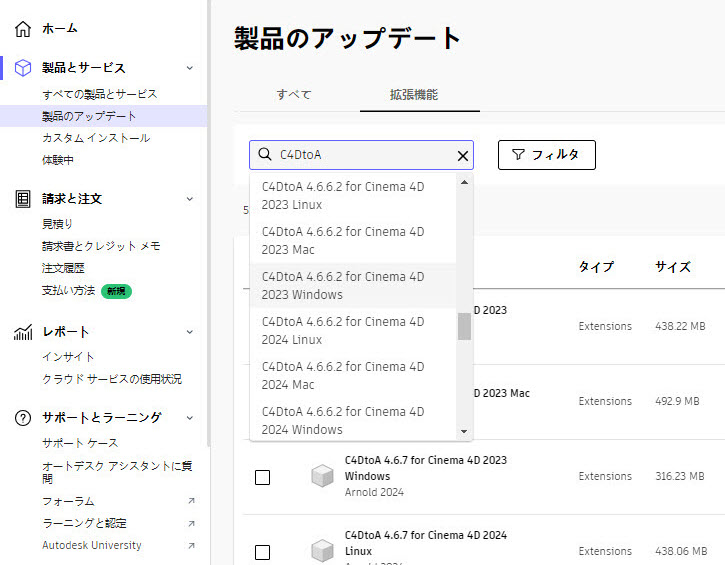Collapse the 請求と注文 section chevron
Viewport: 725px width, 565px height.
(x=190, y=199)
